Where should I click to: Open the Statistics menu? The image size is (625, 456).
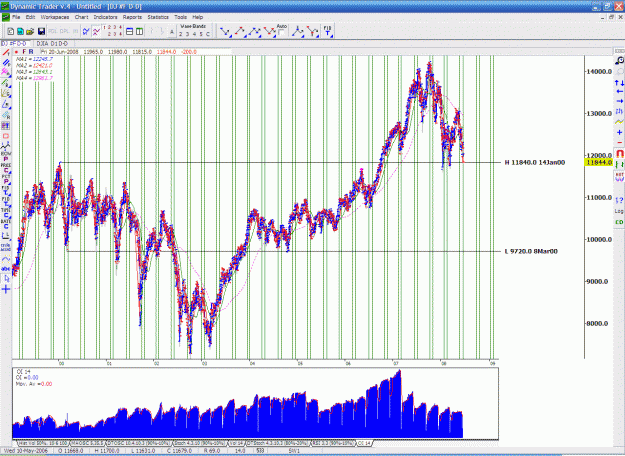pyautogui.click(x=158, y=17)
